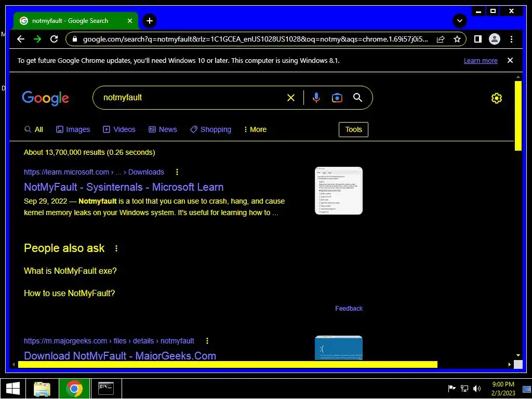Click the scroll right arrow
Image resolution: width=532 pixels, height=399 pixels.
tap(509, 364)
